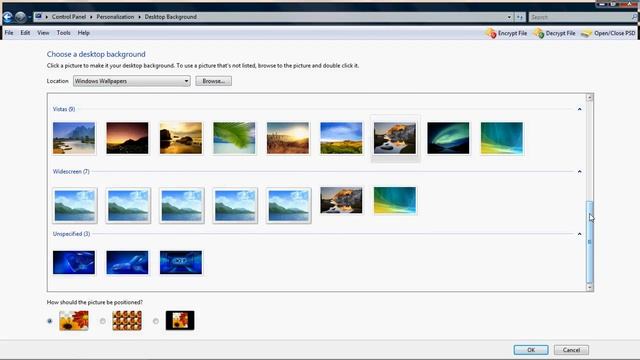This screenshot has height=360, width=640.
Task: Expand the breadcrumb arrow after Control Panel
Action: [91, 17]
